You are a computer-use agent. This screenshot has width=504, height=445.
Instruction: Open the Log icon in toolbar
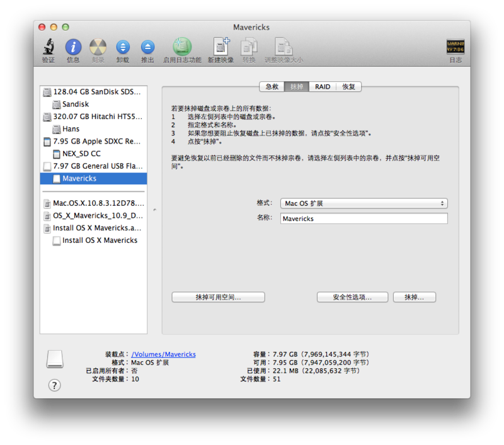[x=455, y=47]
